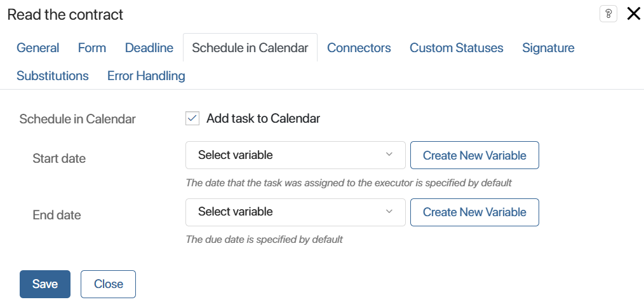
Task: Open the help question mark icon
Action: [608, 15]
